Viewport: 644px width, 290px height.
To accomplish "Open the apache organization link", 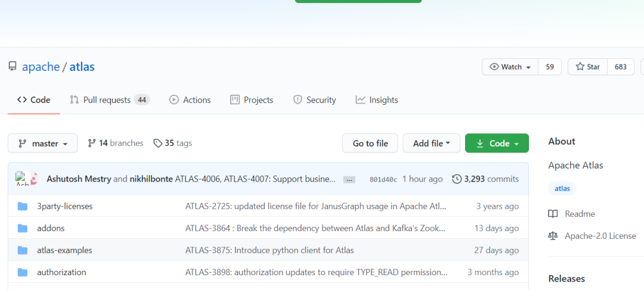I will point(41,67).
